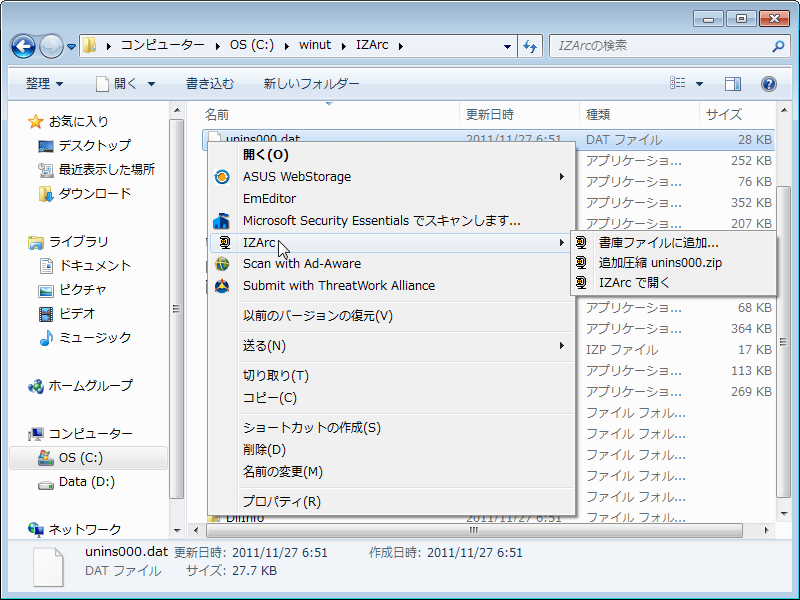
Task: Select コンピューター in the sidebar
Action: pos(80,434)
